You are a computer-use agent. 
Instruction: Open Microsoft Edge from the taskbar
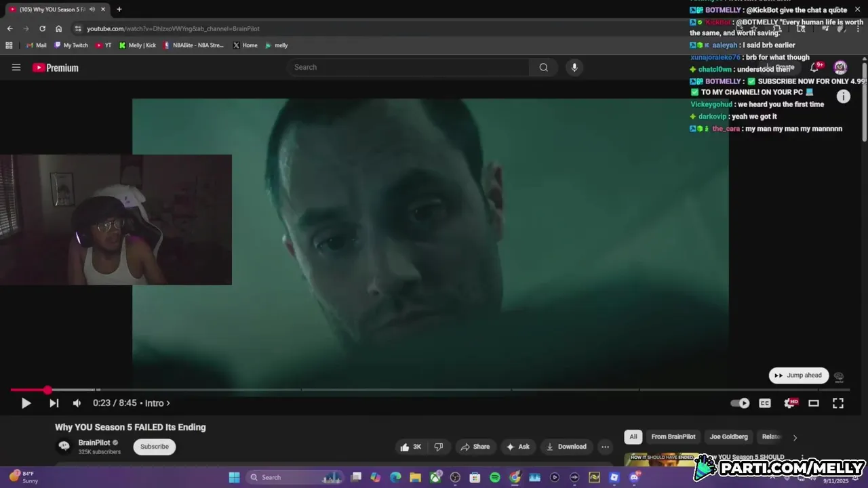[395, 477]
